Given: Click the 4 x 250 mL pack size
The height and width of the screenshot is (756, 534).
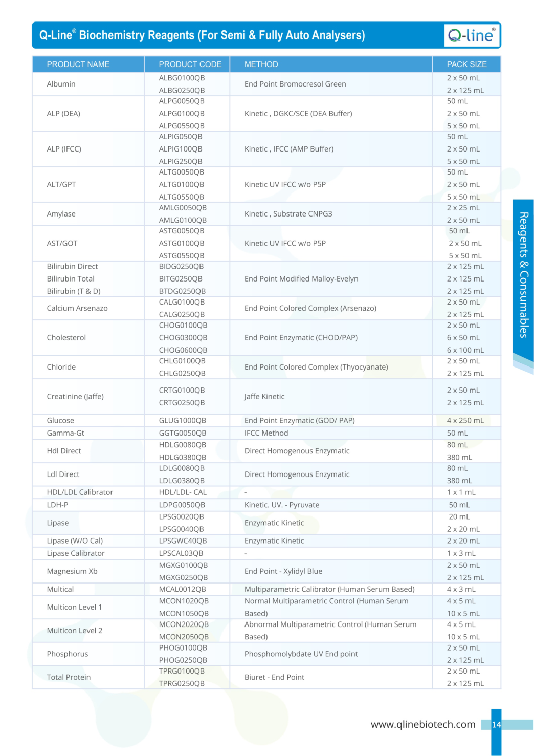Looking at the screenshot, I should pos(465,420).
